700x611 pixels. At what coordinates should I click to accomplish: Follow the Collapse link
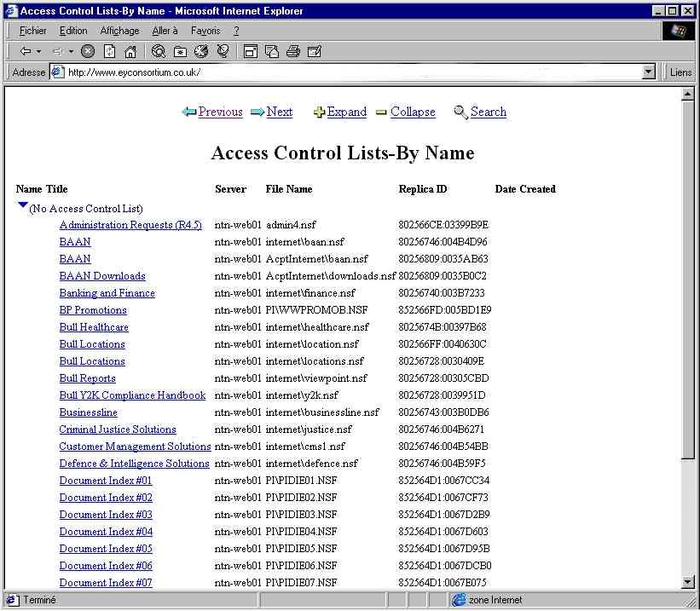413,112
